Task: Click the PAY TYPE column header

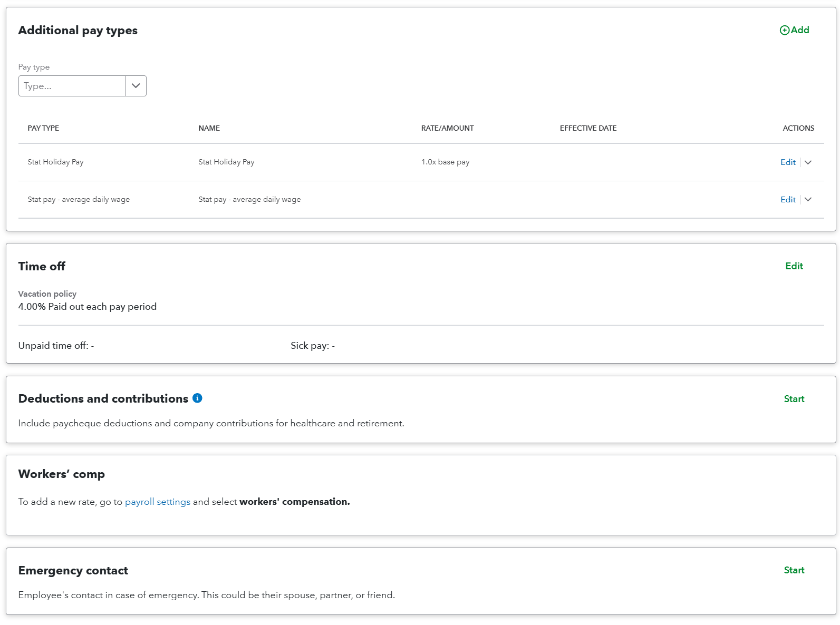Action: (43, 128)
